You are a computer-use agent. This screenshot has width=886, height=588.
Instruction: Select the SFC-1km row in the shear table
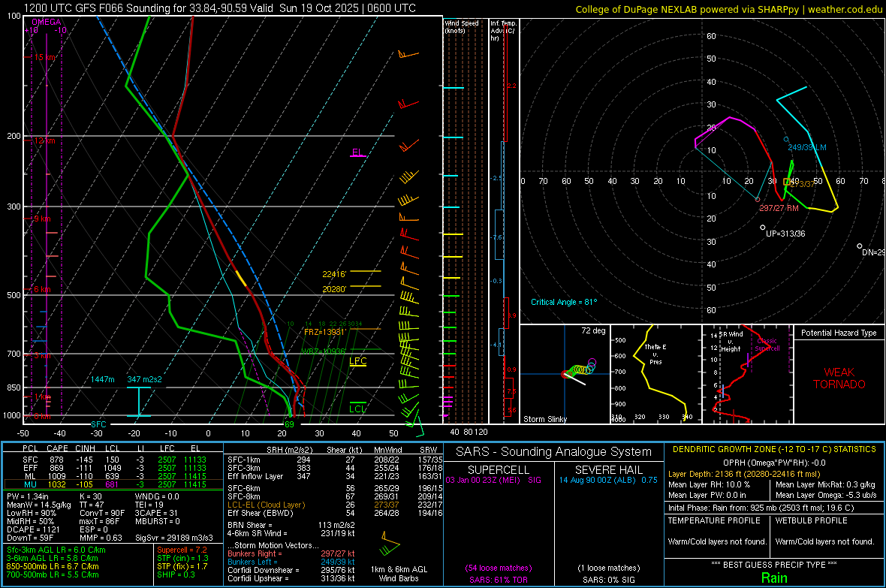pos(335,460)
